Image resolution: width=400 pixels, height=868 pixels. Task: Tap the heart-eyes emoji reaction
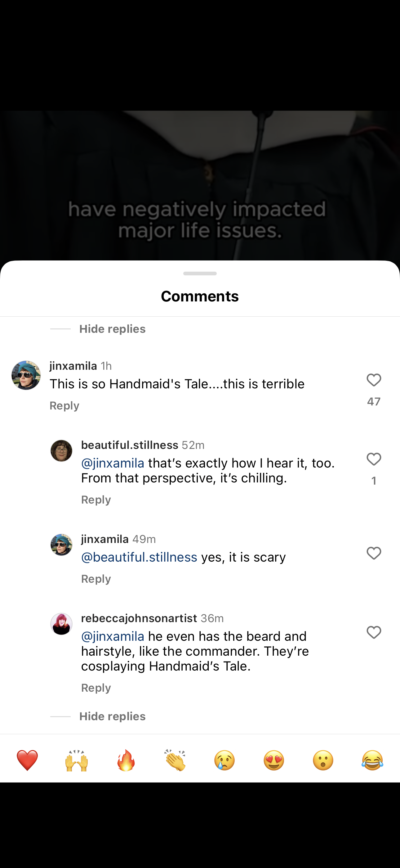tap(274, 760)
